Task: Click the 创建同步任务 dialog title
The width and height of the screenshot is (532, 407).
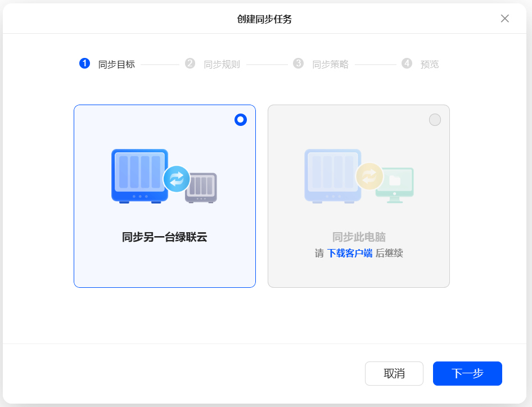Action: pos(264,19)
